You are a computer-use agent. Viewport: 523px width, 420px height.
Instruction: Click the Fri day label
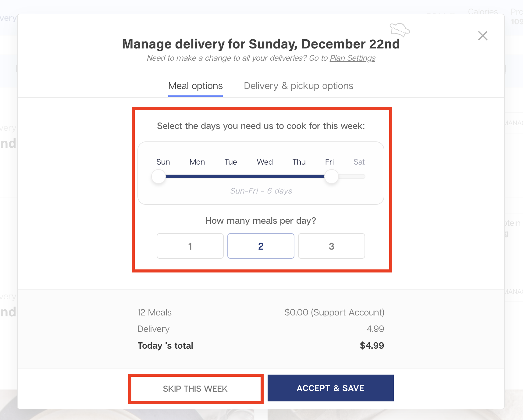pyautogui.click(x=329, y=162)
